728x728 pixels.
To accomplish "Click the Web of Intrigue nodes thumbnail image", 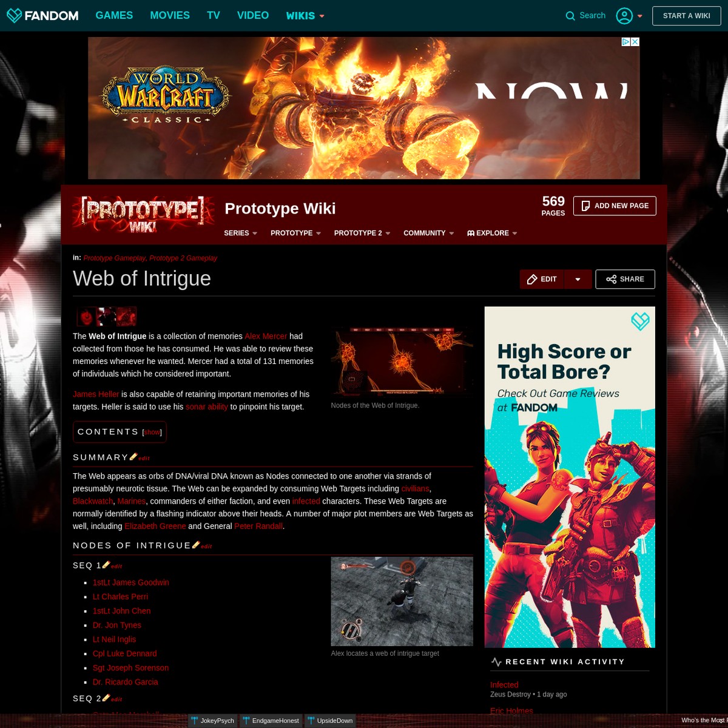I will click(402, 361).
